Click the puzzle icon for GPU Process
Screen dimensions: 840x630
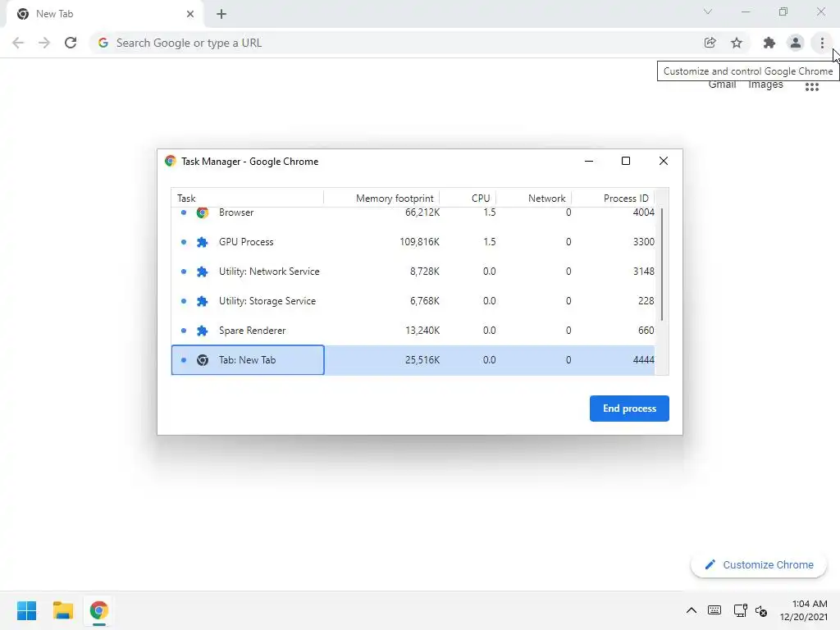pos(202,242)
